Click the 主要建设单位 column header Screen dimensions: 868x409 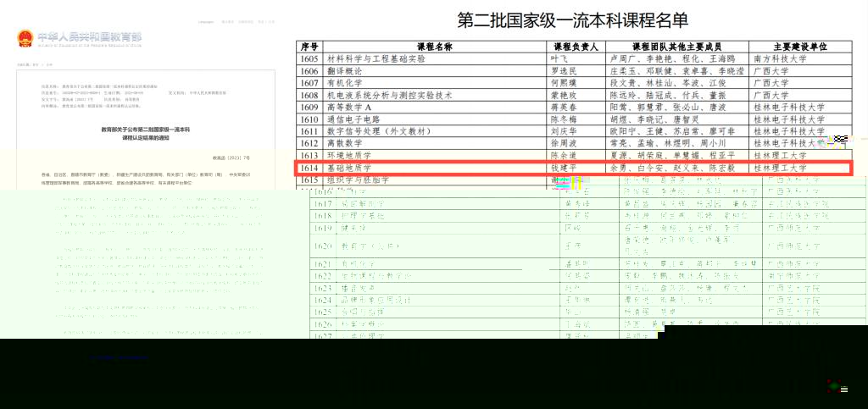(x=800, y=47)
